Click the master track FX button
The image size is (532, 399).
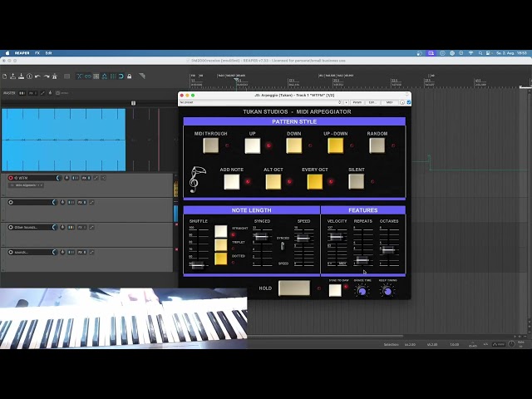click(x=32, y=93)
